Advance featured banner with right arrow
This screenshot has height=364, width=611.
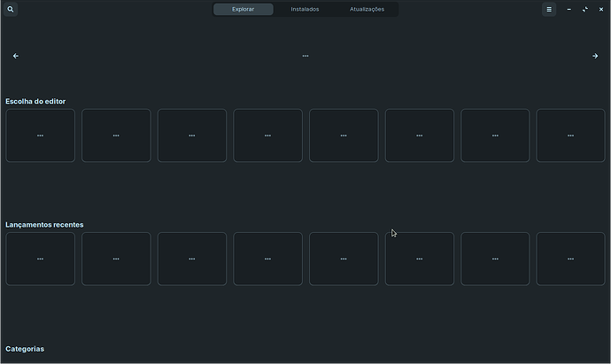(595, 56)
